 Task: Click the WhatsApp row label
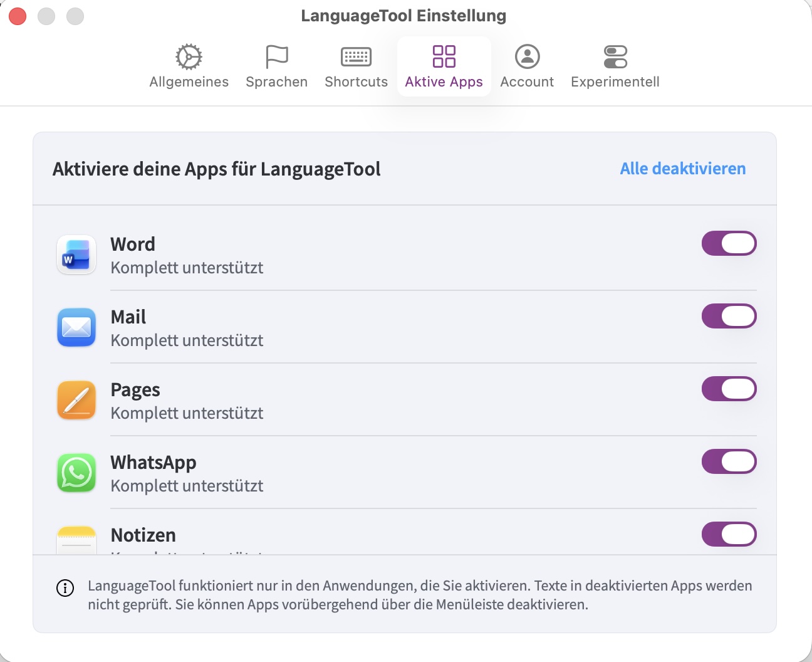coord(154,463)
